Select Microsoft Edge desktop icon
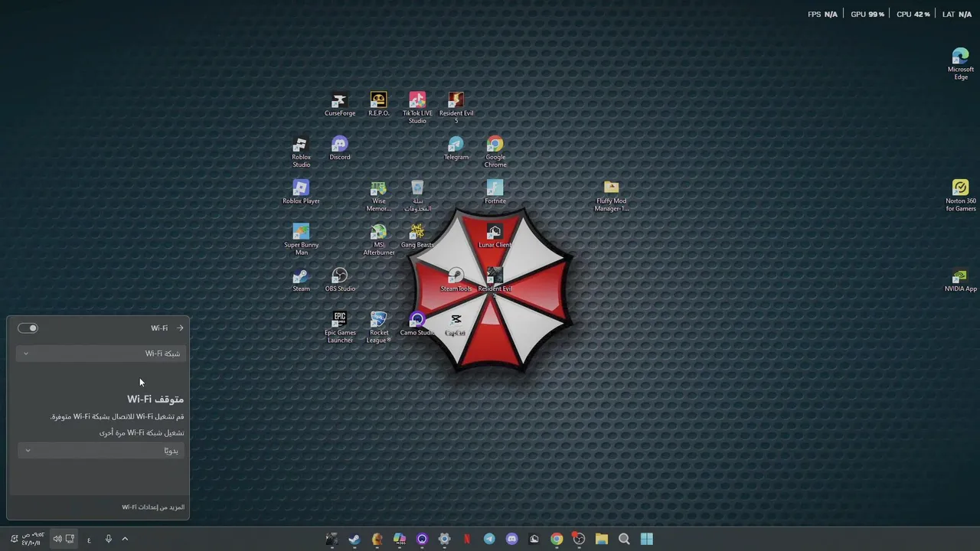The width and height of the screenshot is (980, 551). pos(960,64)
